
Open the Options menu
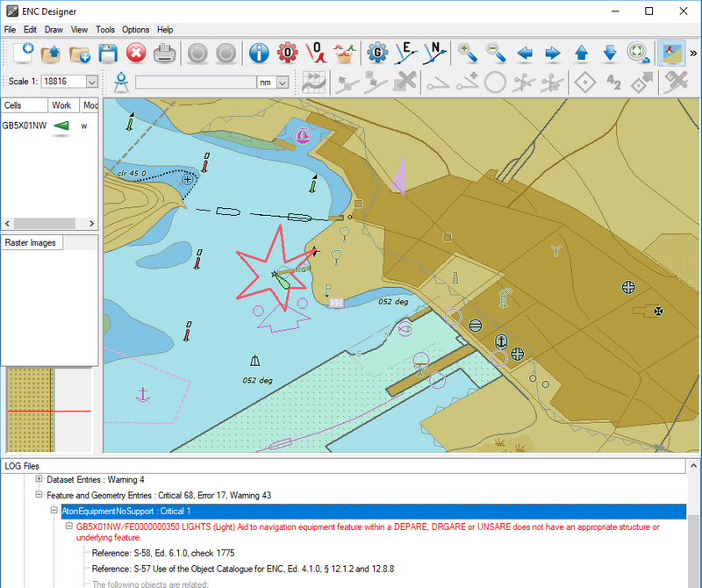136,30
